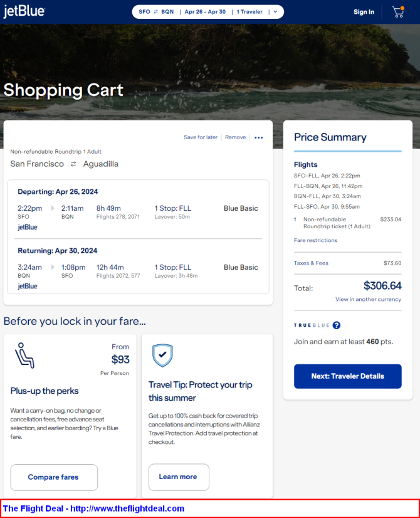The image size is (420, 518).
Task: Click Save for later link
Action: tap(201, 137)
